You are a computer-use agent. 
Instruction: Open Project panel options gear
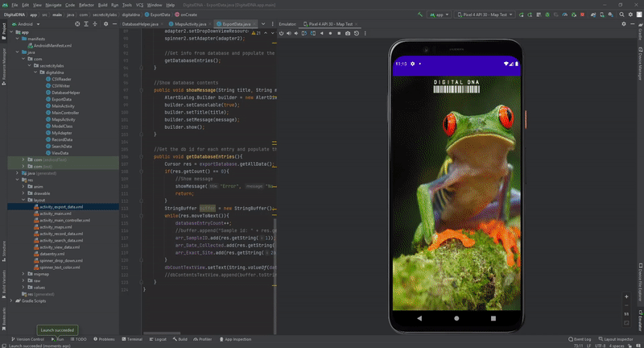point(105,24)
